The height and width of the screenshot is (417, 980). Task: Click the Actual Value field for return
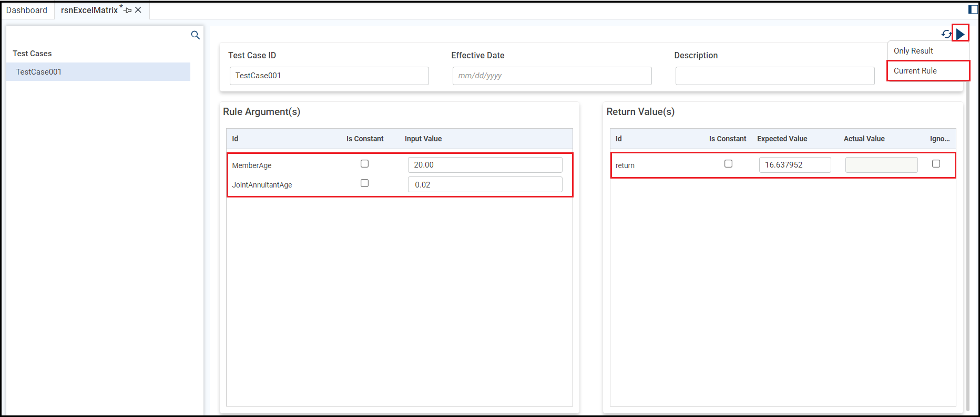(x=882, y=165)
